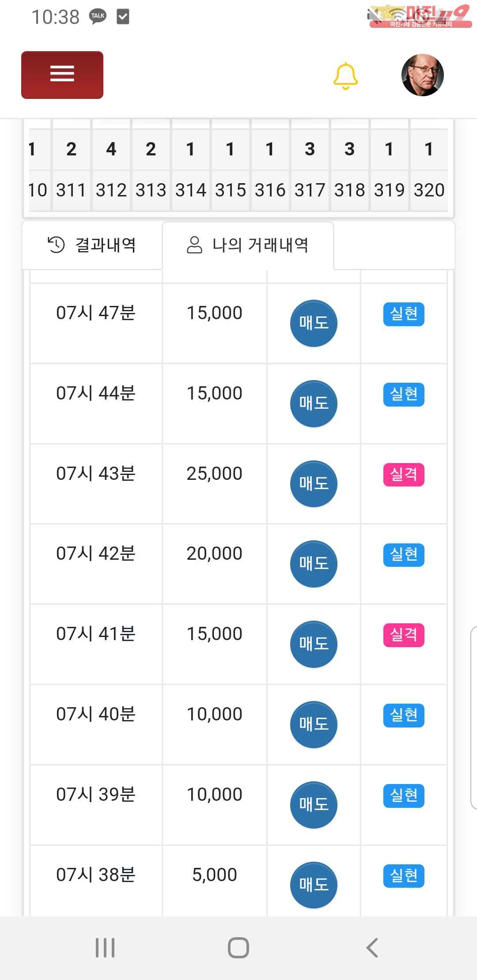Tap the 매도 badge for 07시 47분
477x980 pixels.
tap(314, 323)
